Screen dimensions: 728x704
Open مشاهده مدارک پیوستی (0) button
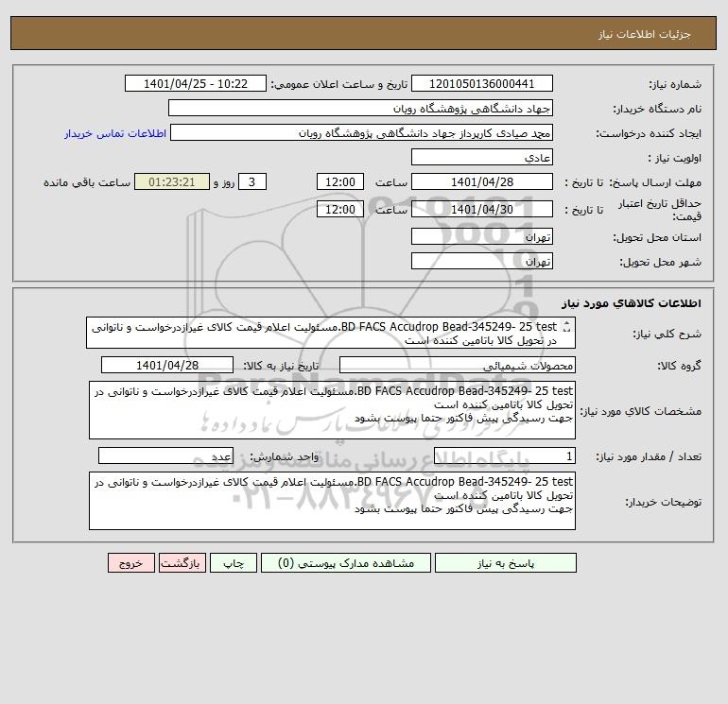tap(345, 563)
